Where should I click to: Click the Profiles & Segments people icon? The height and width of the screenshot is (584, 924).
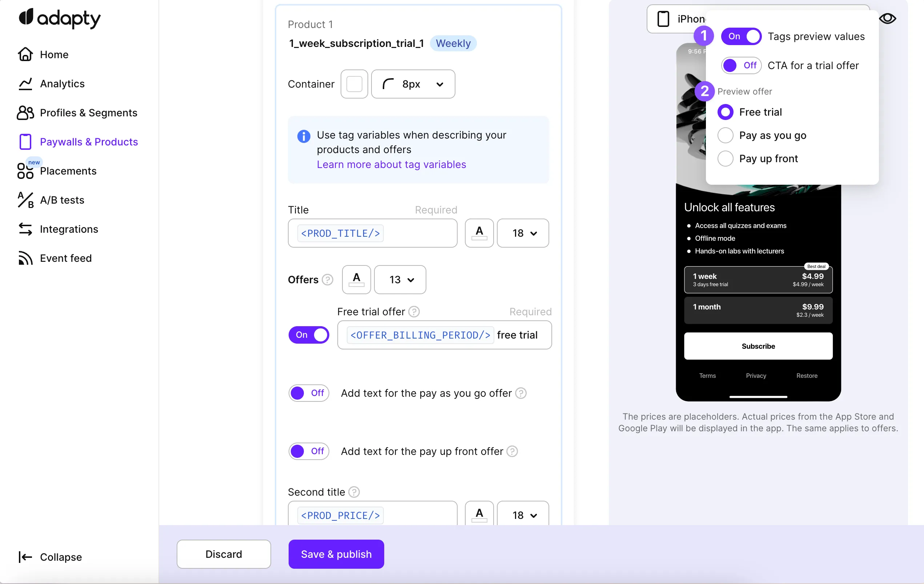pos(25,113)
